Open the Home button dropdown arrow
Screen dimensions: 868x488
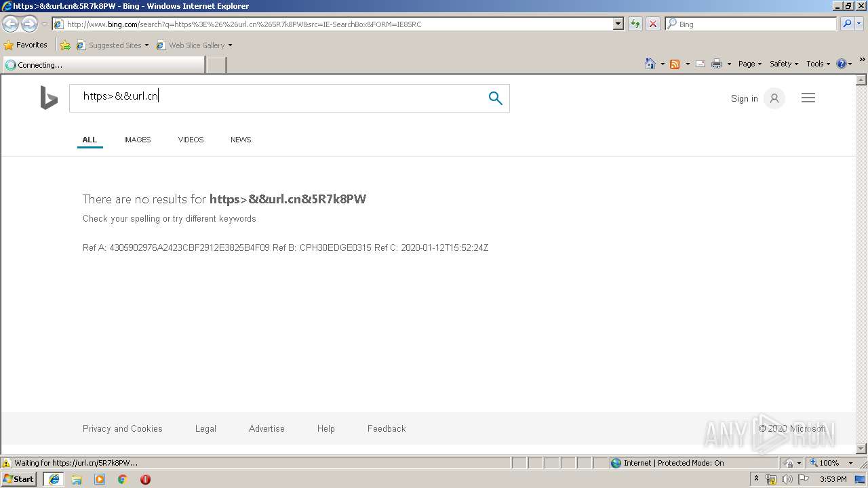[x=663, y=64]
